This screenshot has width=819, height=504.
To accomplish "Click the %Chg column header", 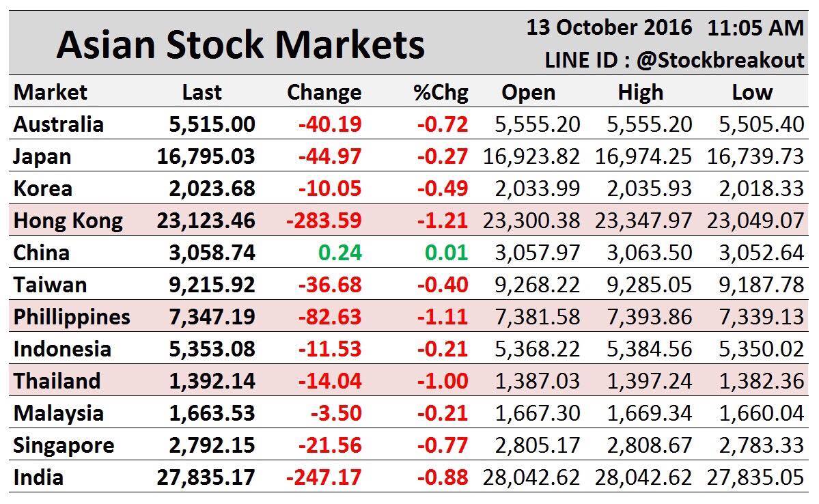I will click(441, 92).
